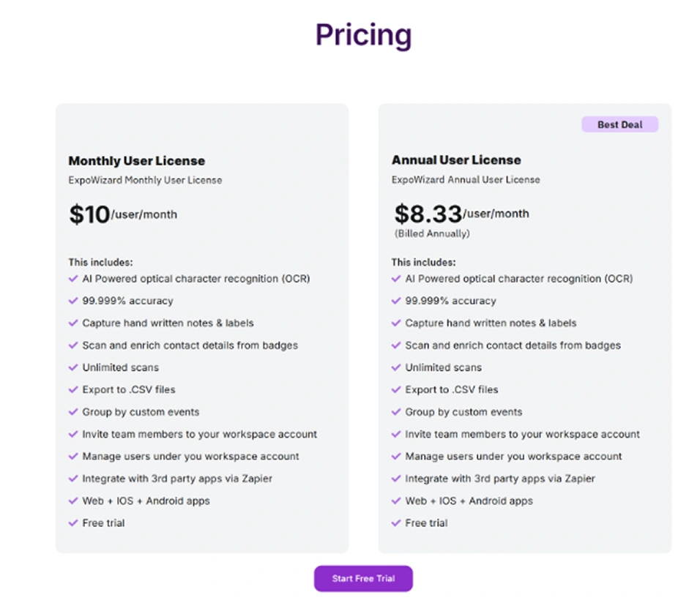This screenshot has width=700, height=603.
Task: Click checkmark next to Annual Web + IOS + Android apps
Action: (x=396, y=501)
